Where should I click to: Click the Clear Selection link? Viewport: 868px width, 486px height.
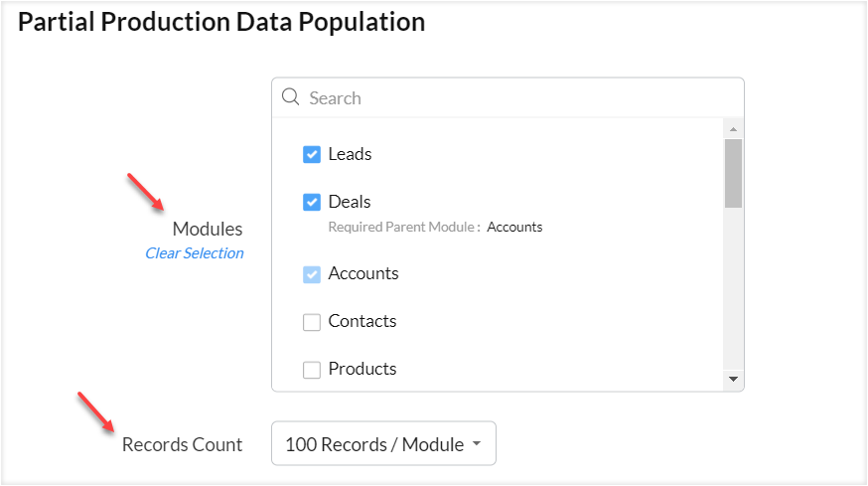tap(195, 253)
